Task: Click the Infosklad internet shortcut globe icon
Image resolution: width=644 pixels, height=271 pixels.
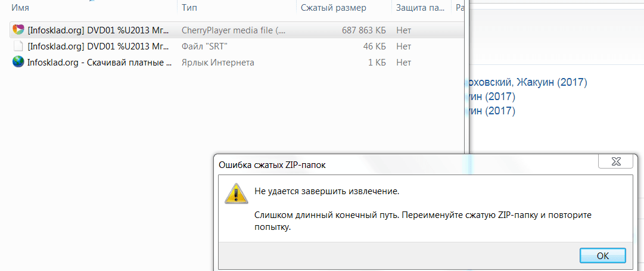Action: click(18, 63)
